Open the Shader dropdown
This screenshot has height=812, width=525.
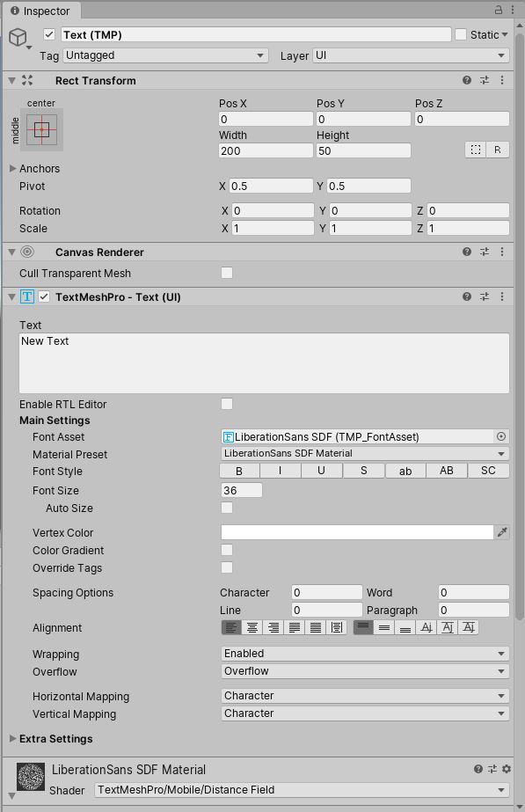[x=302, y=790]
